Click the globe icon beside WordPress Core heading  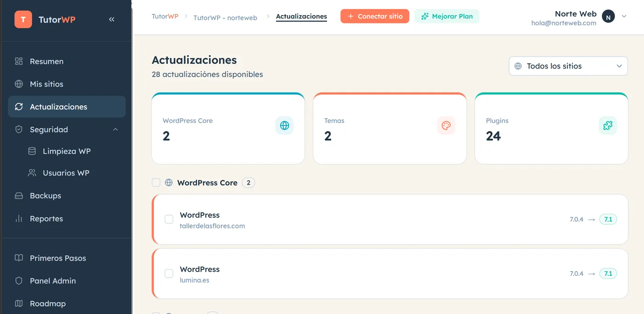(x=169, y=183)
